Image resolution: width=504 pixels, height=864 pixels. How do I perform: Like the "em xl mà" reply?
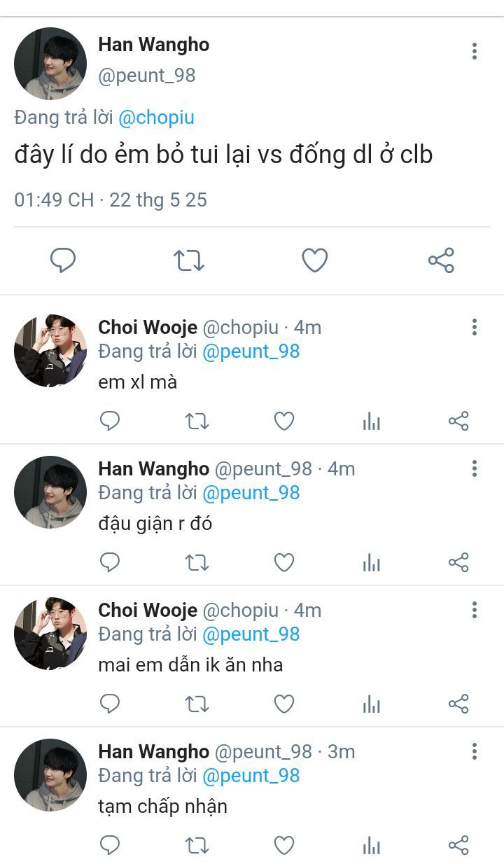click(x=283, y=421)
